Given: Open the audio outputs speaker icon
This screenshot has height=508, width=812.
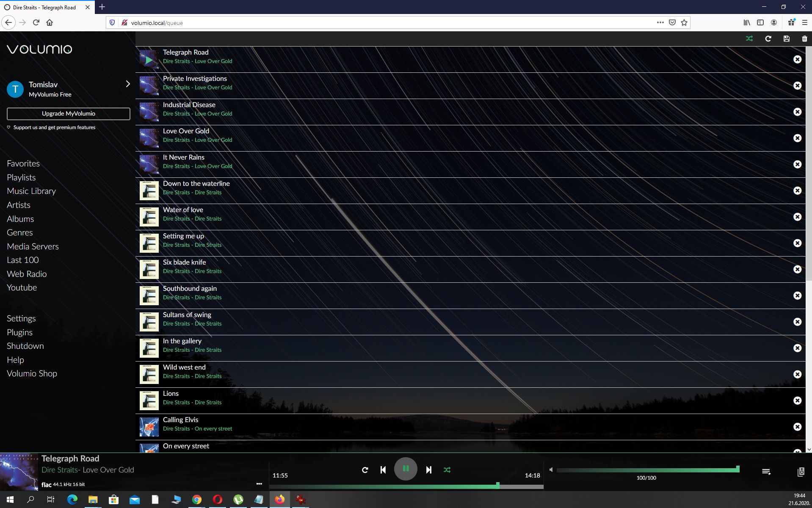Looking at the screenshot, I should (x=801, y=472).
